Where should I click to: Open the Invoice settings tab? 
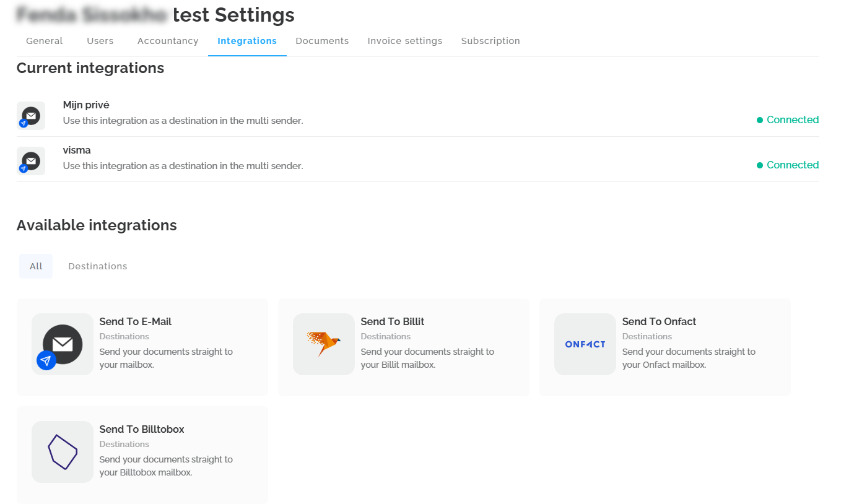pos(405,41)
